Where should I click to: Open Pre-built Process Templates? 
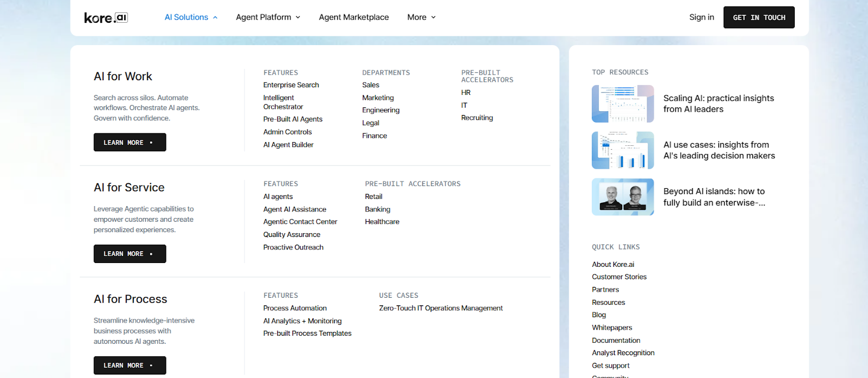[308, 334]
